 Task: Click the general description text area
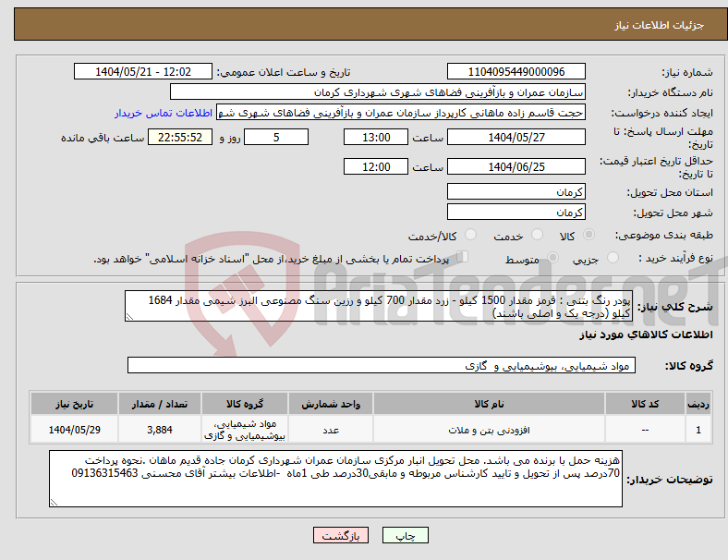378,307
